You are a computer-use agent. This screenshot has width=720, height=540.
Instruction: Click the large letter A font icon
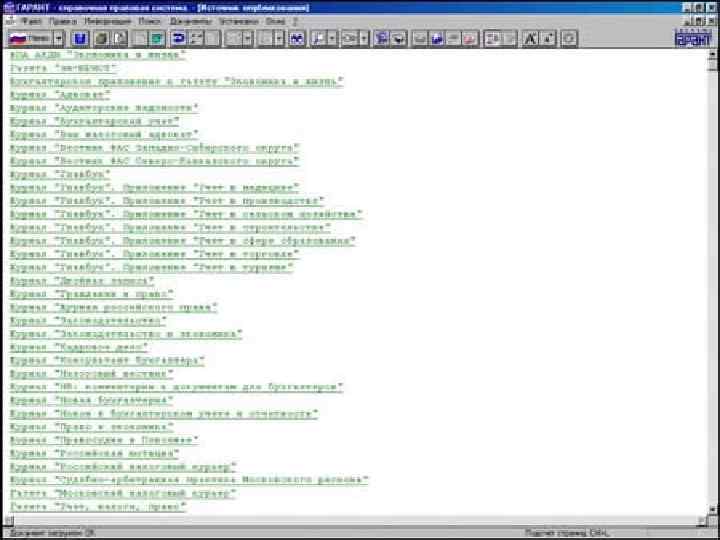[530, 39]
